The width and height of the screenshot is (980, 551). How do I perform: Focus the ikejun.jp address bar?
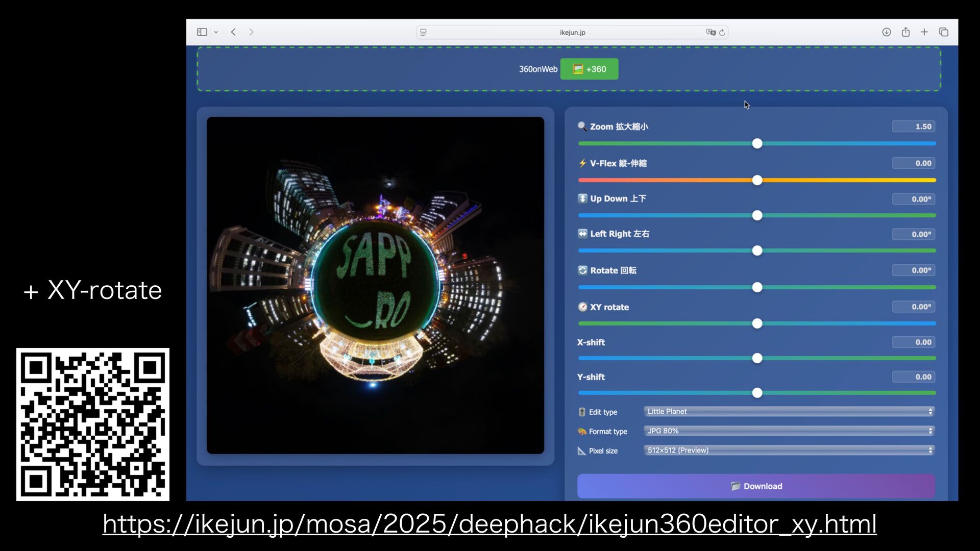(572, 32)
